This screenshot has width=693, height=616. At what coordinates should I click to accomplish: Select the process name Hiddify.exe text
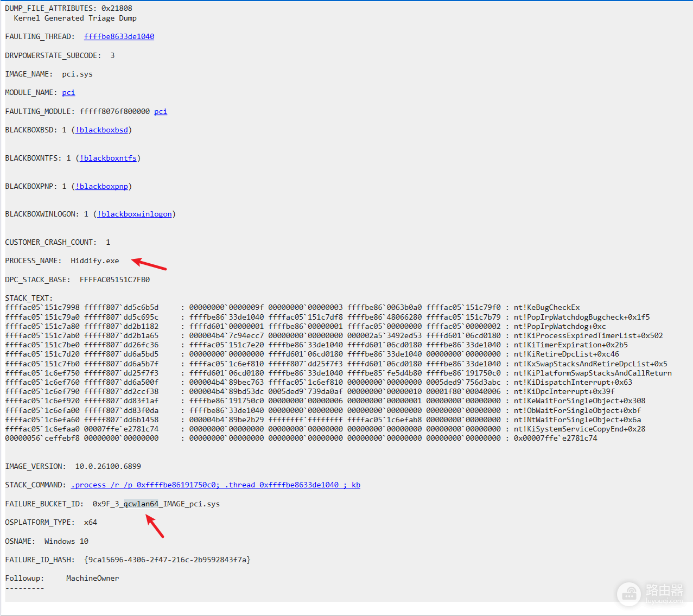[94, 261]
